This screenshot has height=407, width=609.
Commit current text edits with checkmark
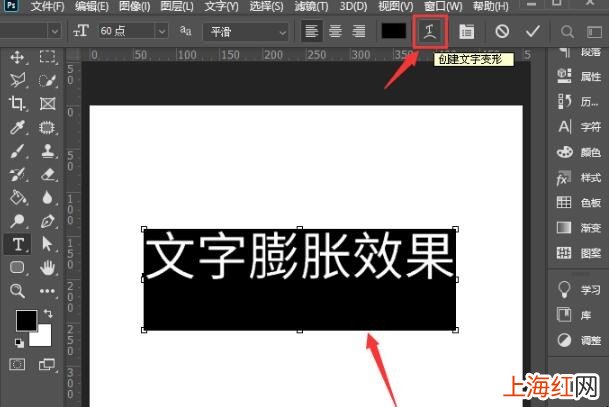click(533, 31)
